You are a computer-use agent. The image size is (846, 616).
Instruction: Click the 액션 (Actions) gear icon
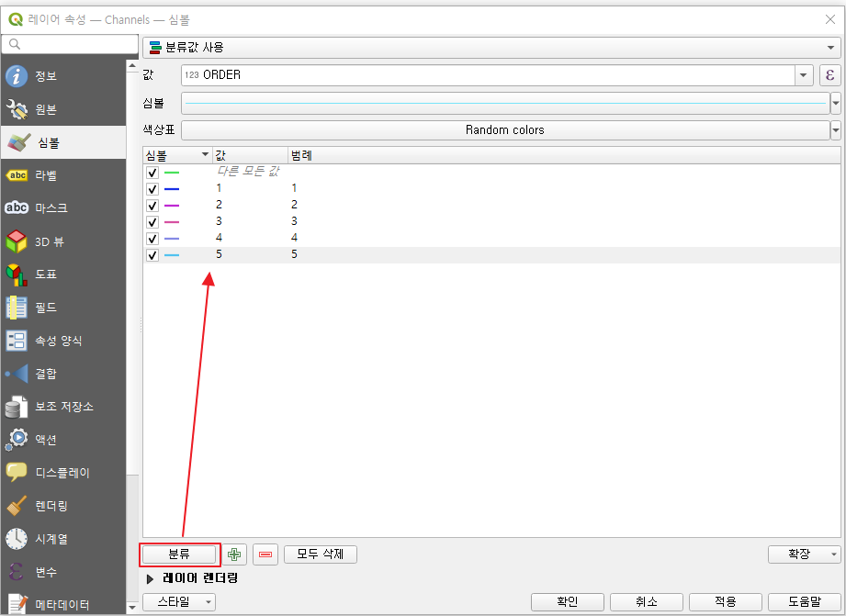[x=17, y=440]
